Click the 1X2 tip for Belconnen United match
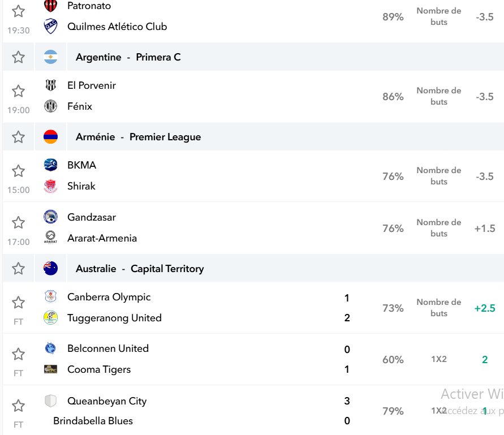504x435 pixels. (x=439, y=359)
